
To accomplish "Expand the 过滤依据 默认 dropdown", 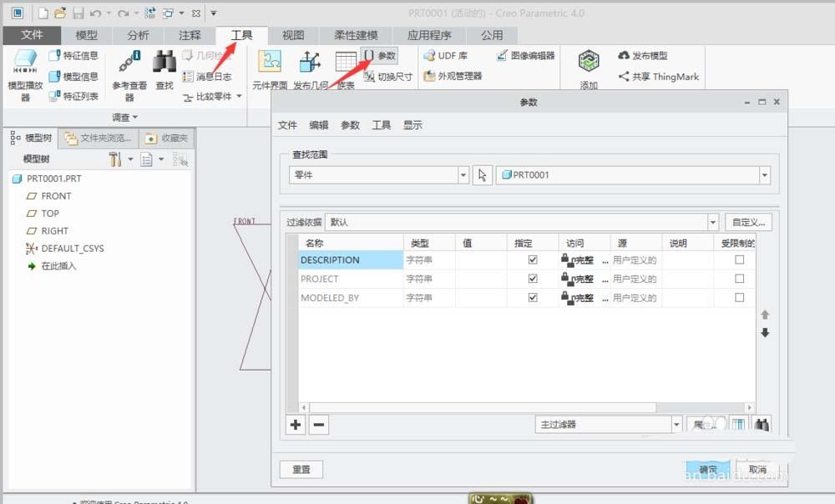I will 713,222.
